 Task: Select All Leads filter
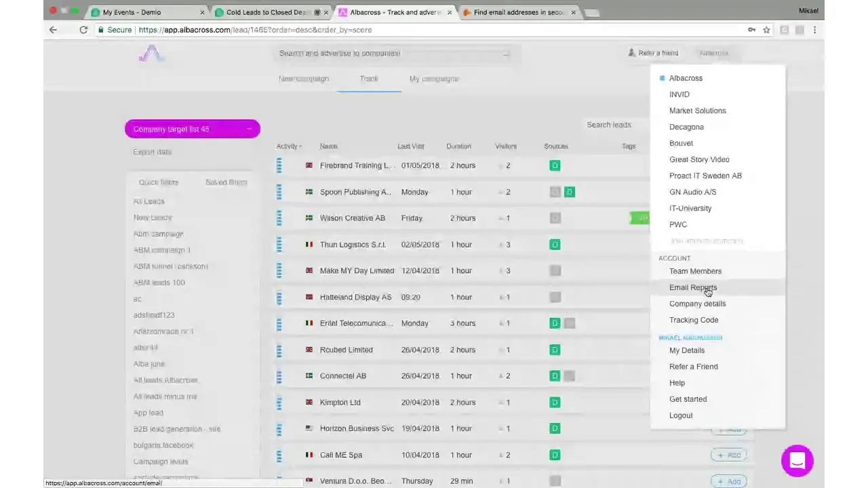click(149, 201)
